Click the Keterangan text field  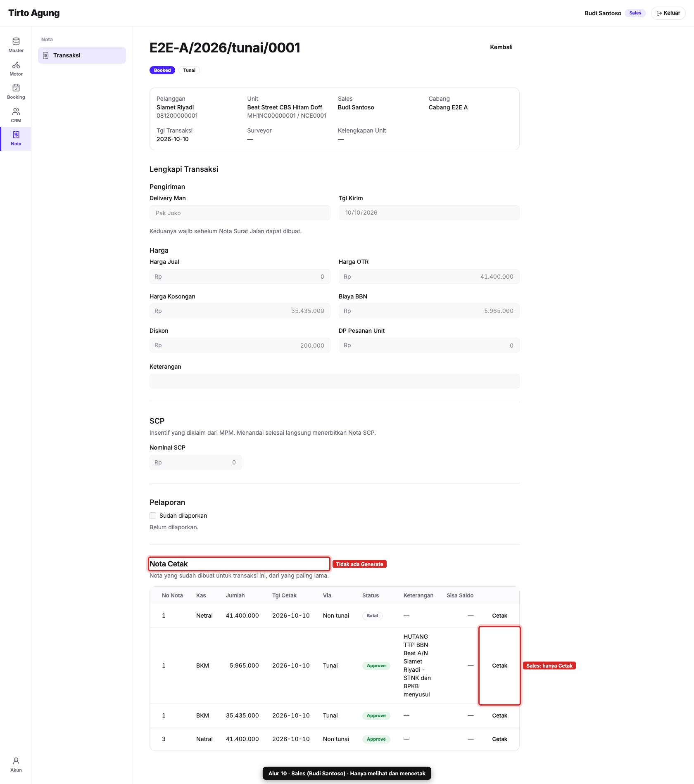[334, 381]
